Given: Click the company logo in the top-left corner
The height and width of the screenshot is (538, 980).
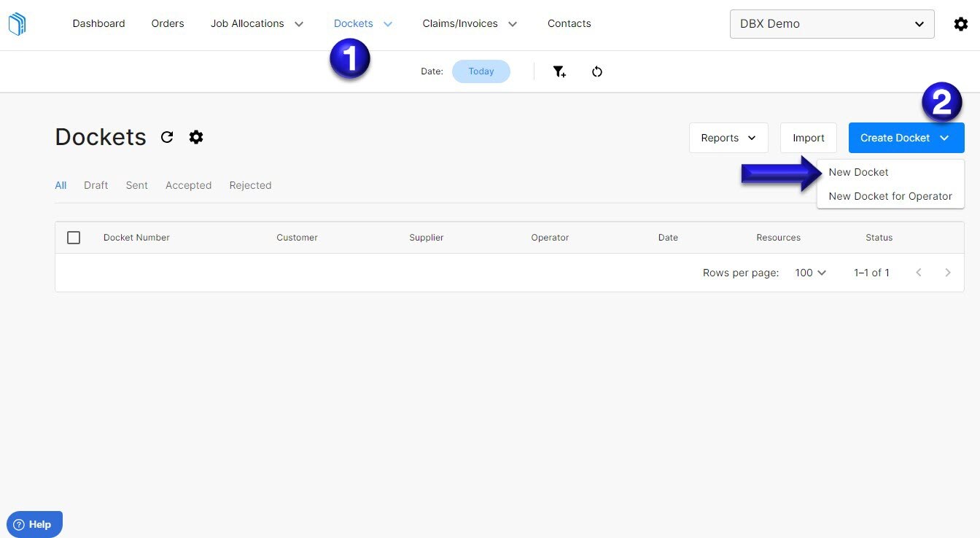Looking at the screenshot, I should 16,23.
